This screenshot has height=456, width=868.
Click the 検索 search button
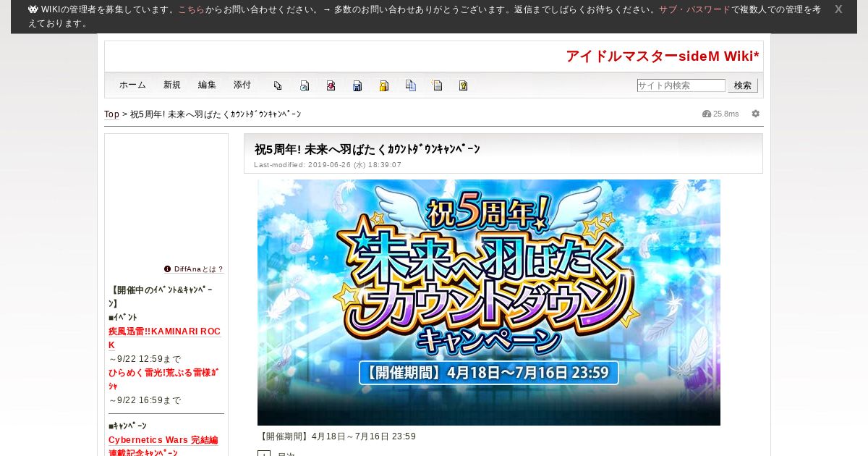coord(743,85)
